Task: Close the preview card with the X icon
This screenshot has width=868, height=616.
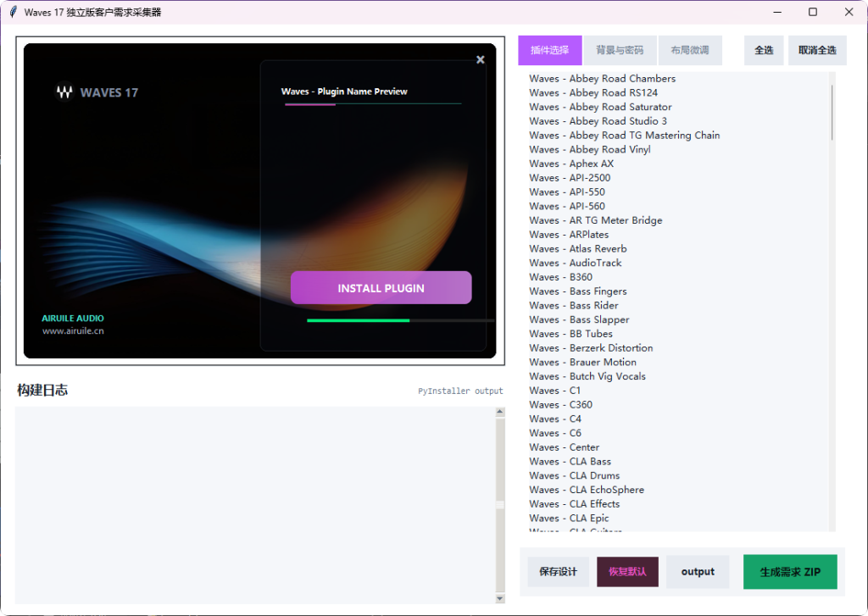Action: point(481,60)
